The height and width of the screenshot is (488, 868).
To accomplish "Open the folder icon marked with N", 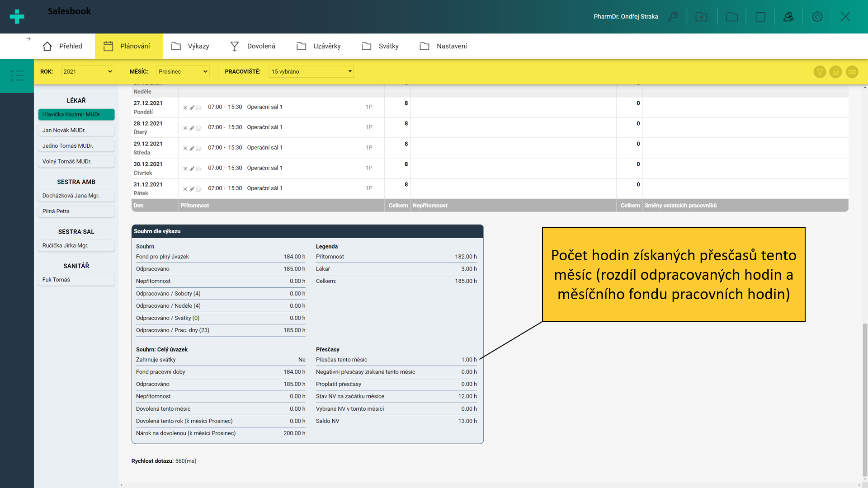I will pos(701,17).
